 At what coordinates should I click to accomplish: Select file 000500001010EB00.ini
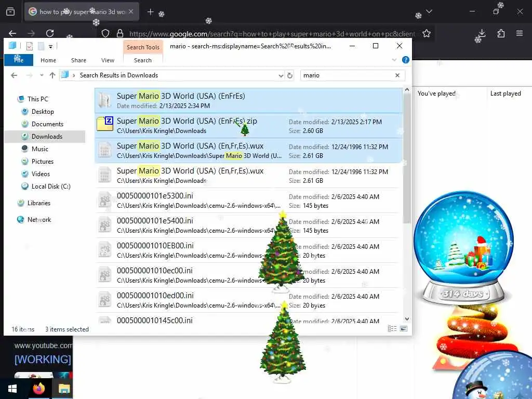pyautogui.click(x=249, y=250)
